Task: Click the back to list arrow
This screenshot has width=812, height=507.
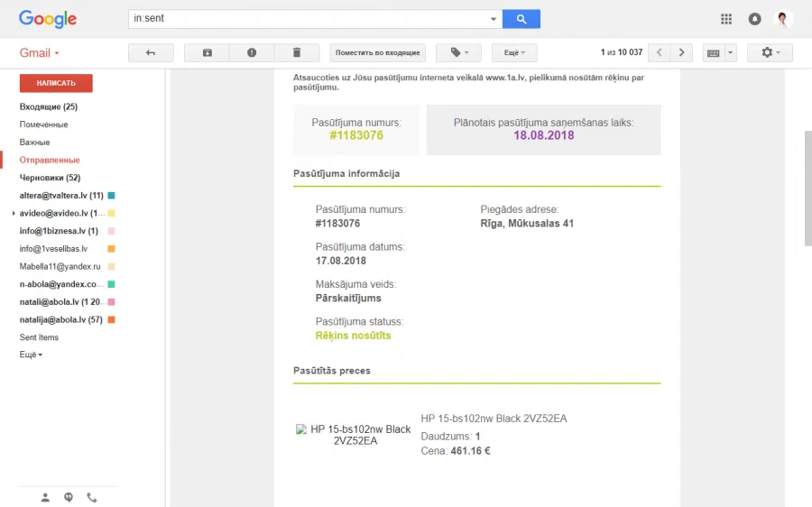Action: click(151, 53)
